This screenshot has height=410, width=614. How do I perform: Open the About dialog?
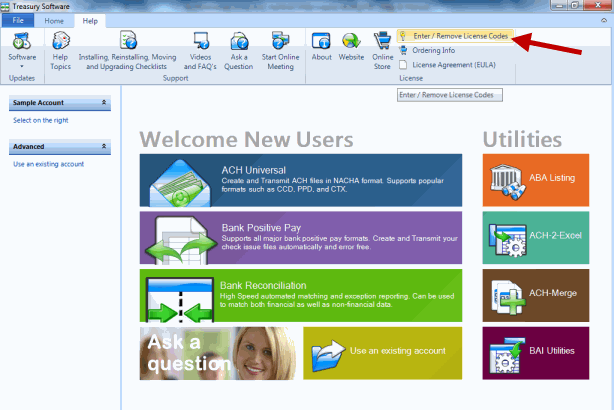tap(321, 47)
